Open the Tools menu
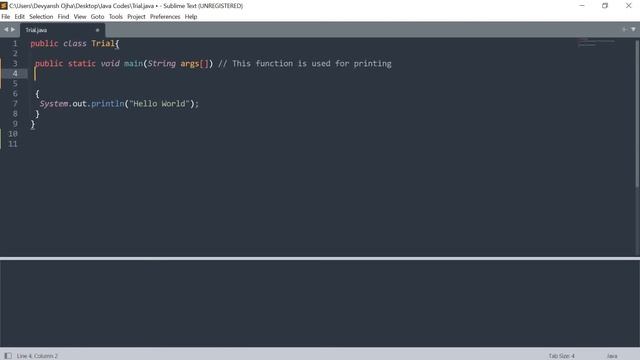The width and height of the screenshot is (640, 360). [x=116, y=17]
